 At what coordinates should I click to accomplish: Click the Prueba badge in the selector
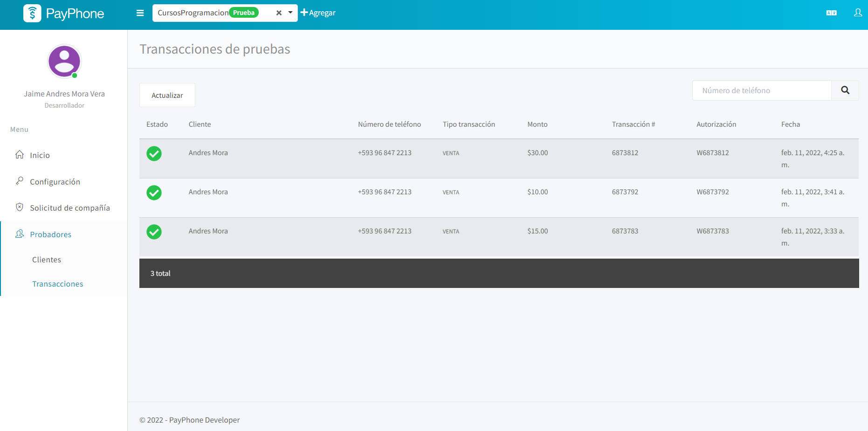click(x=244, y=13)
